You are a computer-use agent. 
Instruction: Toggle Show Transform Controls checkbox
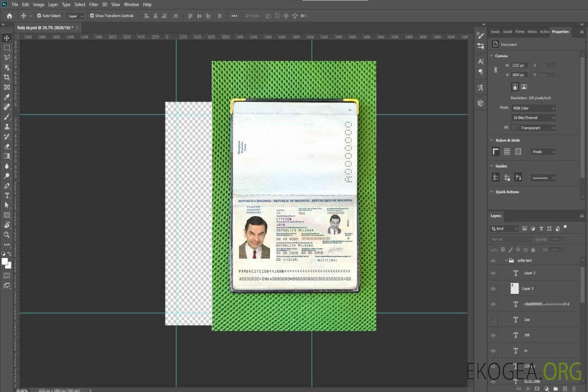click(92, 16)
